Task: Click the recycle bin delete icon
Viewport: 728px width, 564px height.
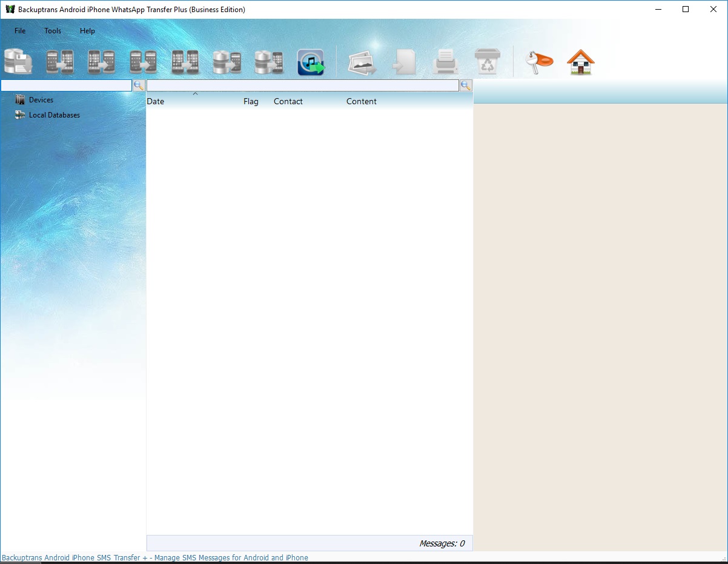Action: click(488, 62)
